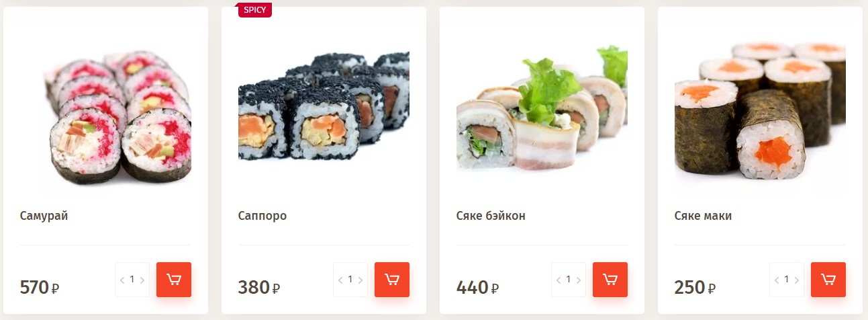Decrease Сяке бэйкон quantity with left arrow
Screen dimensions: 868x320
pyautogui.click(x=559, y=280)
